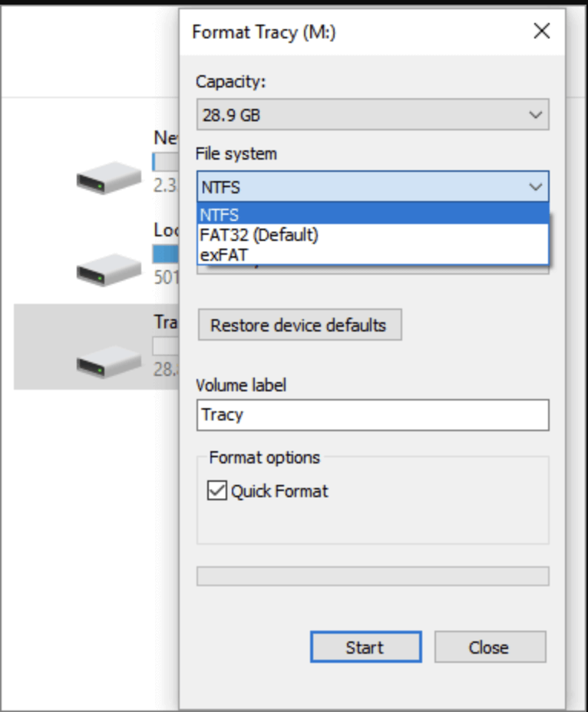Close the Format dialog with the X
This screenshot has height=712, width=588.
(541, 31)
